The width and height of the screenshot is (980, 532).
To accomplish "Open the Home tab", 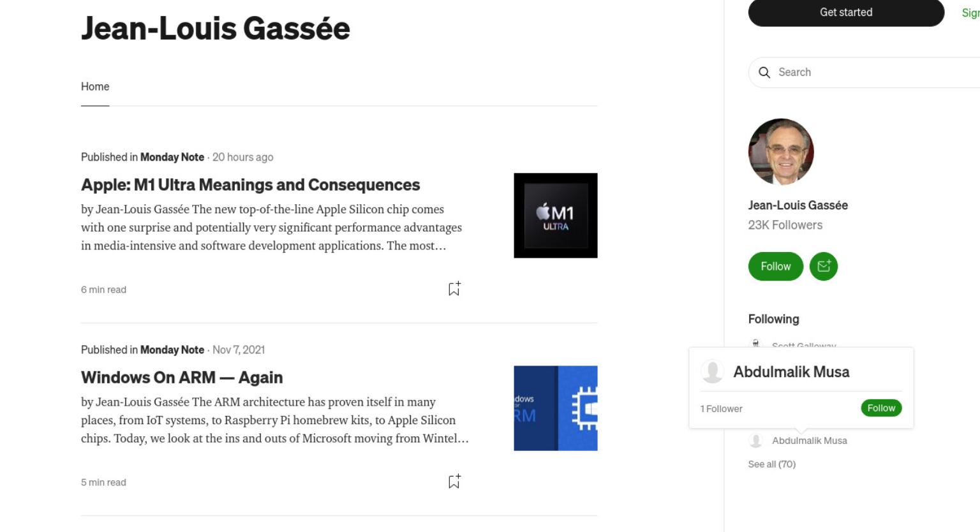I will tap(95, 86).
